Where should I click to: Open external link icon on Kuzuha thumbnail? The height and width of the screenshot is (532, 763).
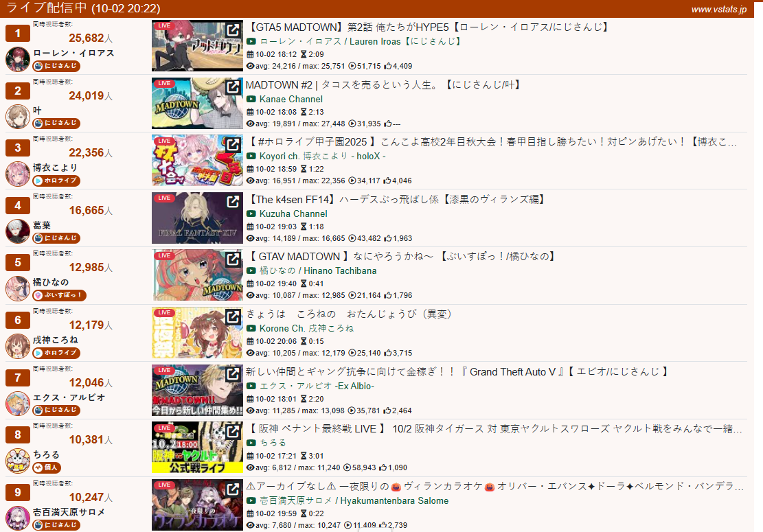(x=233, y=201)
